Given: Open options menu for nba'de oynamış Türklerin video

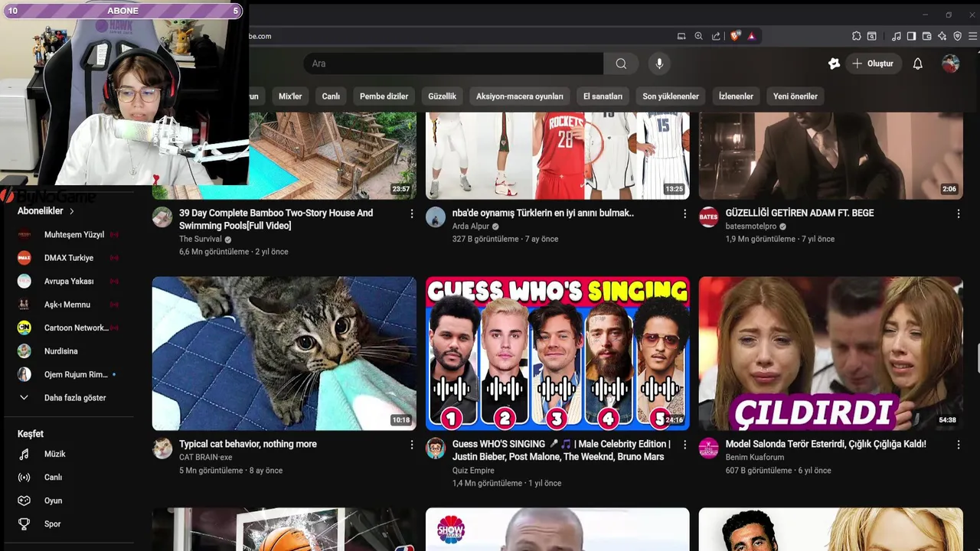Looking at the screenshot, I should point(685,214).
